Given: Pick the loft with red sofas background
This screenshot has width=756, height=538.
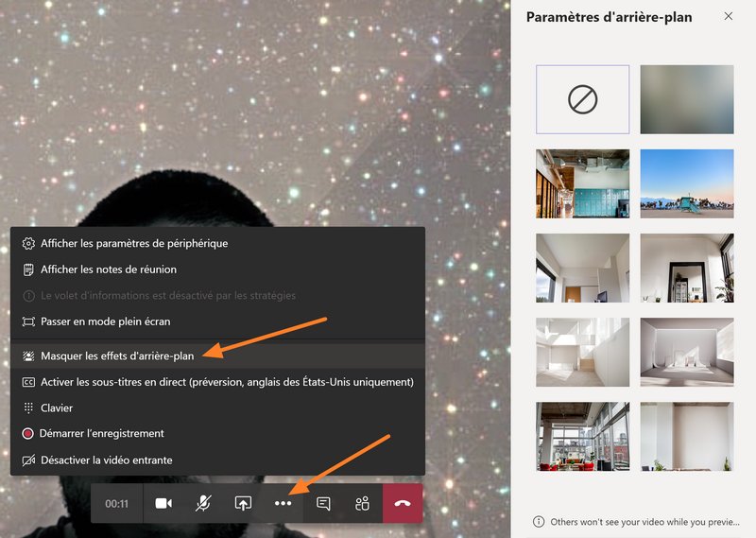Looking at the screenshot, I should click(582, 436).
